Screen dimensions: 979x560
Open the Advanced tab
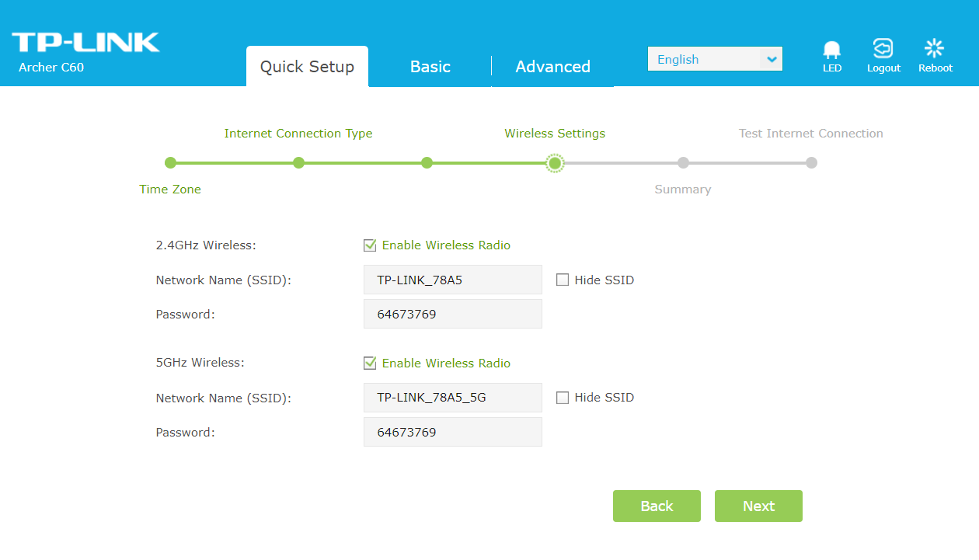(x=552, y=67)
